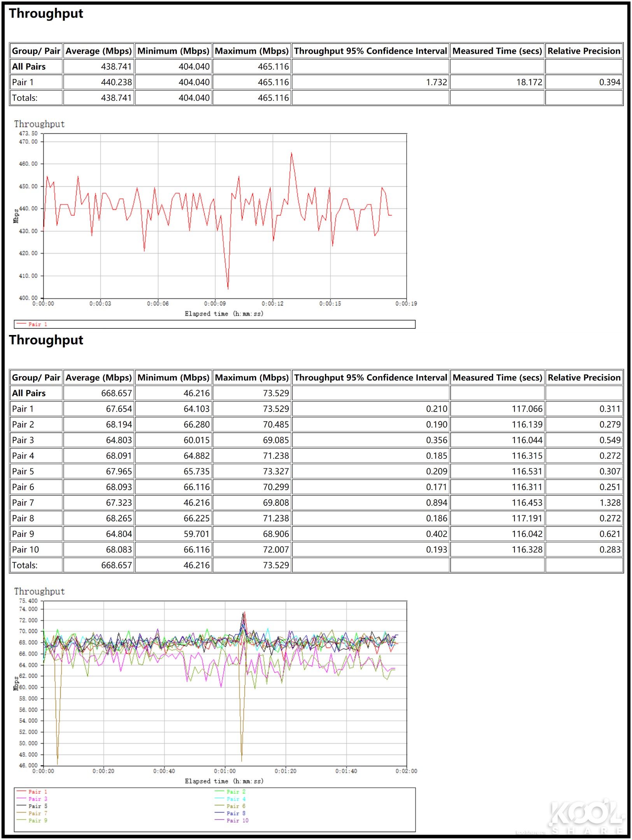Select the 1.732 confidence interval cell
632x840 pixels.
[x=370, y=82]
